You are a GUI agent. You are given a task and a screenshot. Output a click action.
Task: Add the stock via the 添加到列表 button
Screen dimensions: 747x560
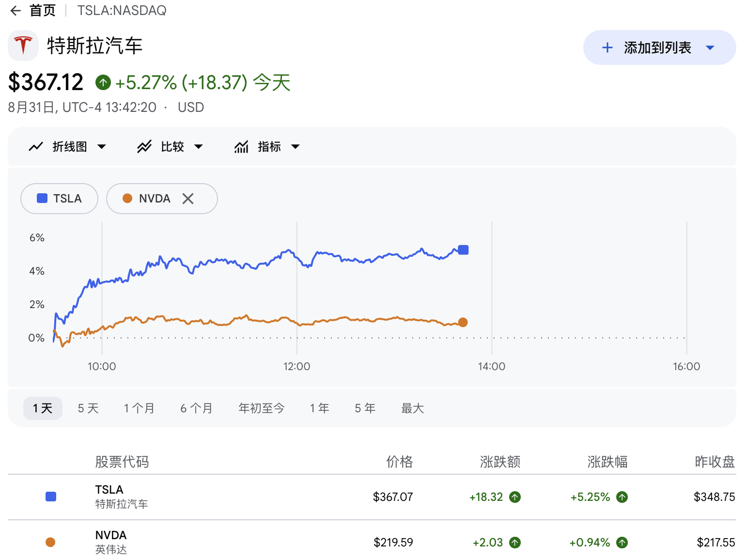[x=659, y=47]
